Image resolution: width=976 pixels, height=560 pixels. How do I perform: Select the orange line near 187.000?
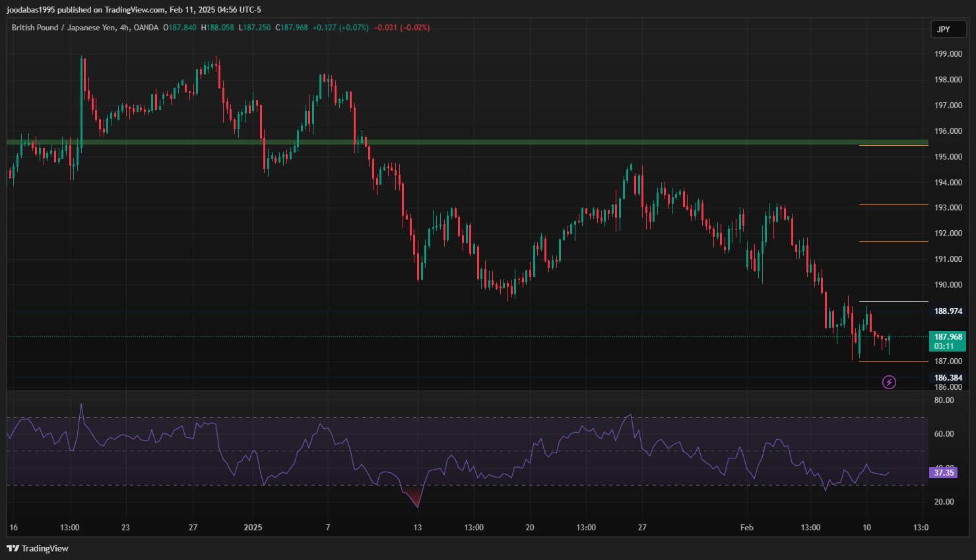pos(894,361)
